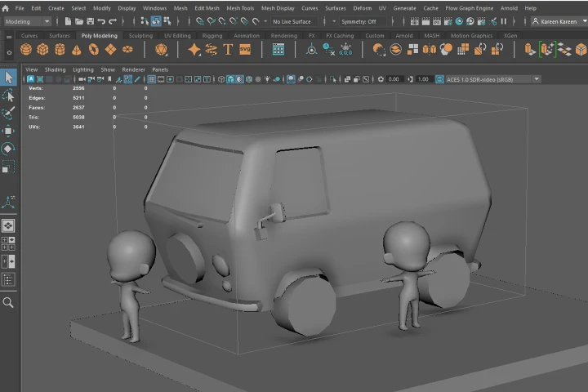Select the Paint Selection tool

[x=8, y=114]
